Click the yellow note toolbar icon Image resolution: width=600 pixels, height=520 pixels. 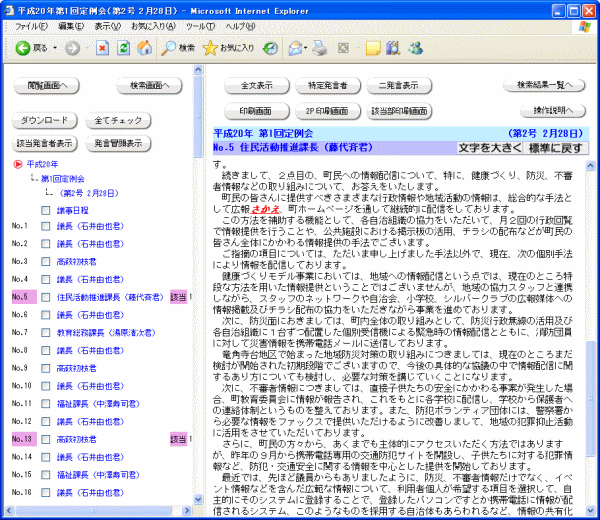click(373, 48)
